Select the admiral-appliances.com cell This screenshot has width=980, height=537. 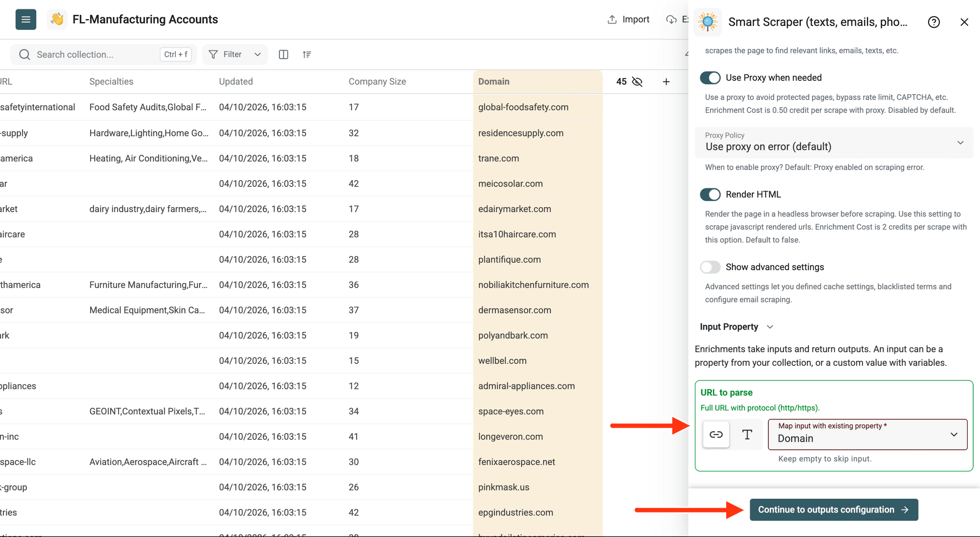pos(538,386)
